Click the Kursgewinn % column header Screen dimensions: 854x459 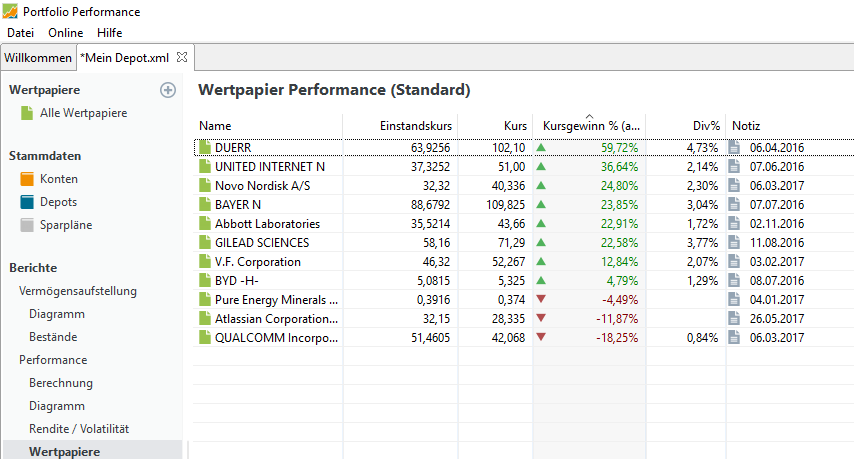click(589, 126)
